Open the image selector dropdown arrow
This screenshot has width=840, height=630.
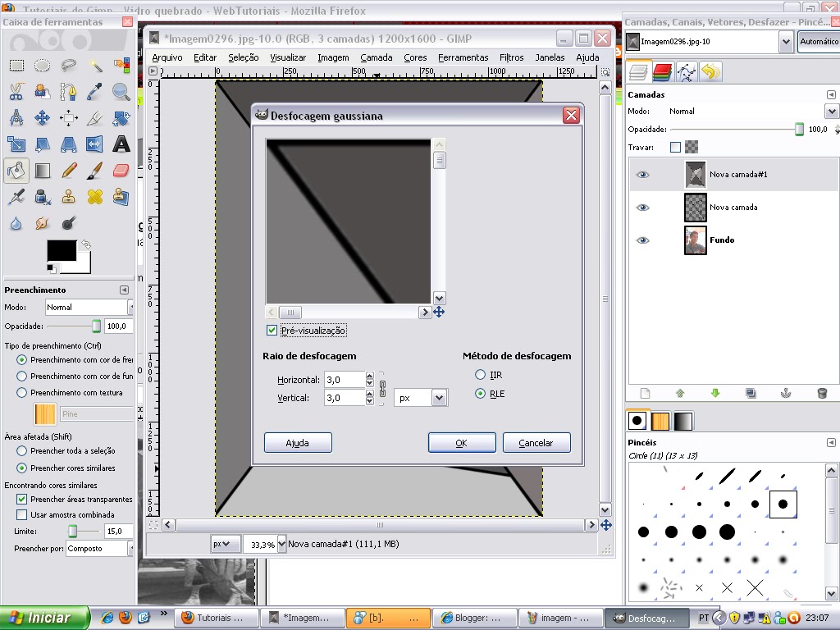point(785,41)
